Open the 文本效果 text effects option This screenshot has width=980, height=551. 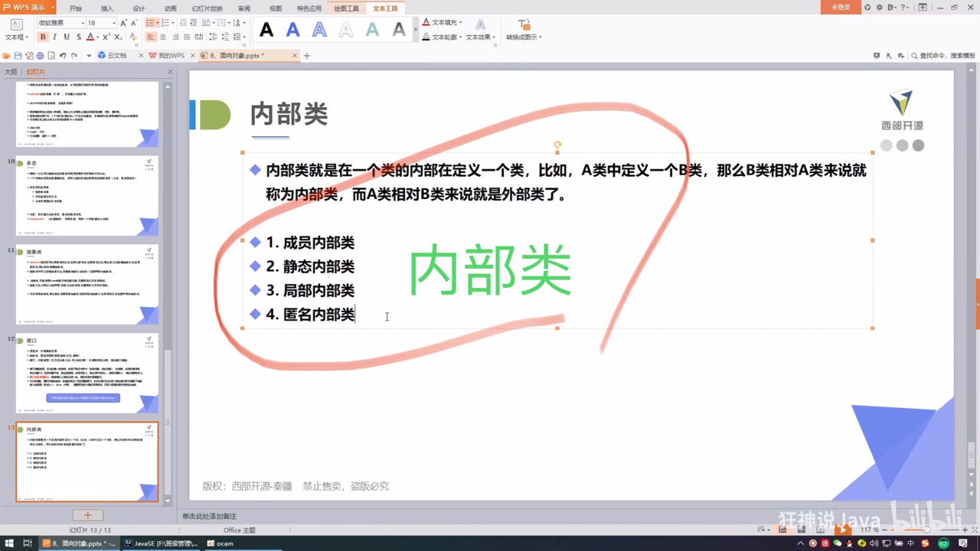pyautogui.click(x=480, y=37)
